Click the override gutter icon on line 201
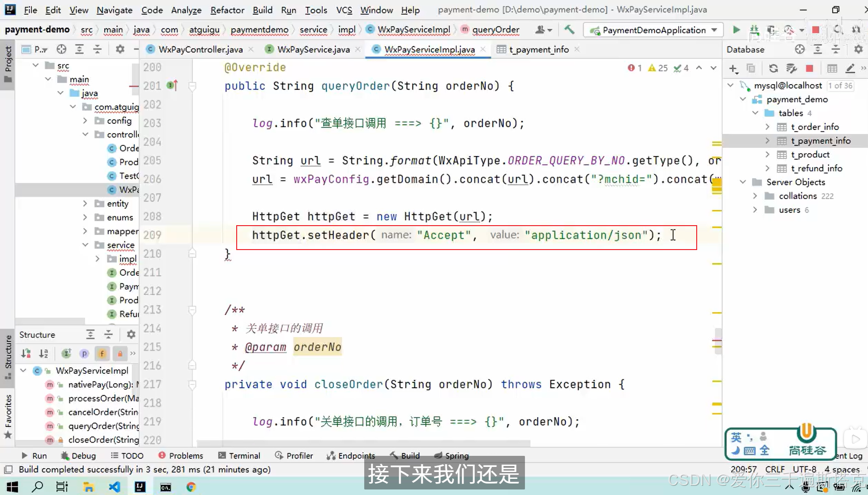The height and width of the screenshot is (495, 868). pos(172,86)
